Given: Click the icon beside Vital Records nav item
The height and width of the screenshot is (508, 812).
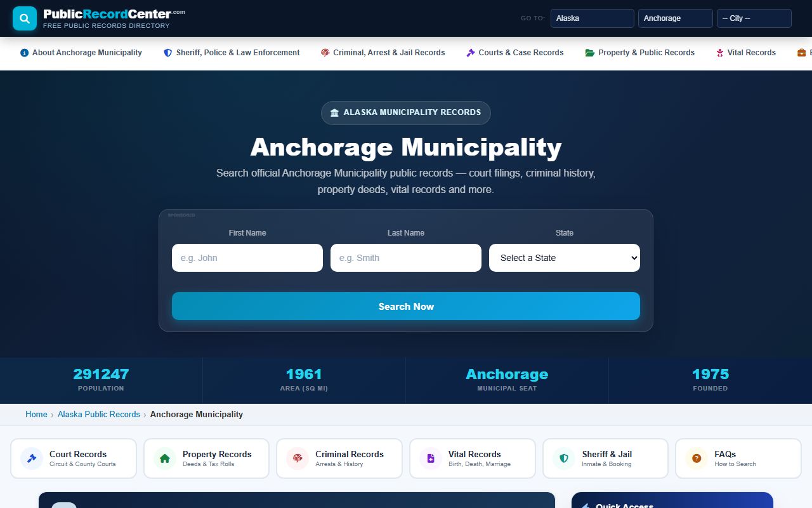Looking at the screenshot, I should click(720, 53).
